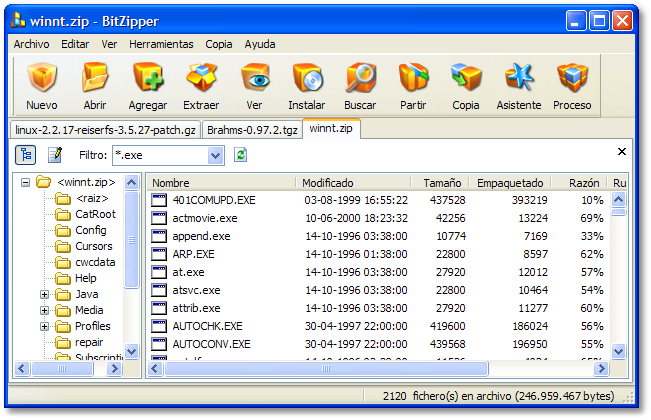This screenshot has width=651, height=420.
Task: Collapse the <winnt.zip> root node
Action: (x=25, y=182)
